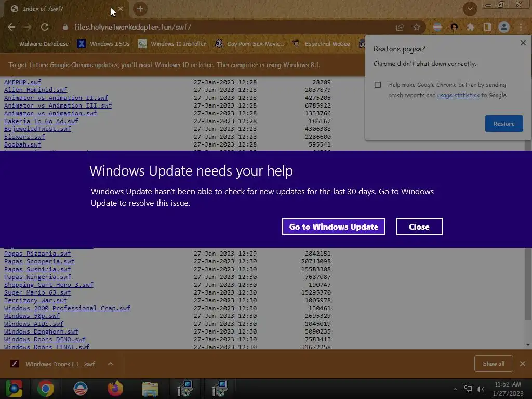Click the Flash file icon in downloads bar
This screenshot has width=532, height=399.
coord(14,364)
